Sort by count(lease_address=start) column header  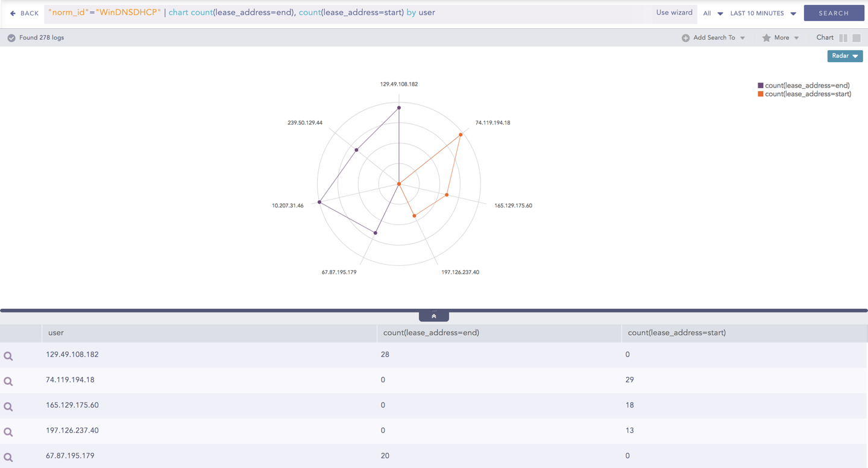676,333
